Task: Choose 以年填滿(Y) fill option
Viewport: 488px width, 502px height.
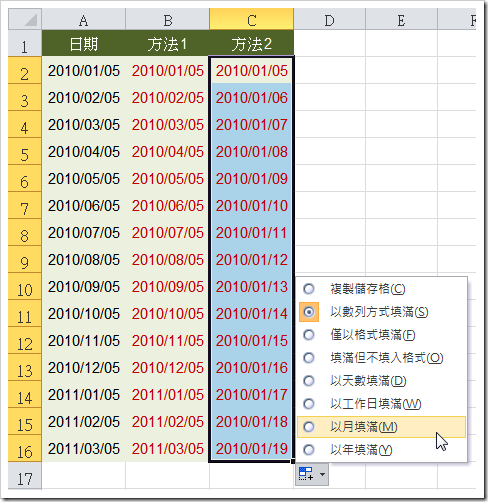Action: click(381, 450)
